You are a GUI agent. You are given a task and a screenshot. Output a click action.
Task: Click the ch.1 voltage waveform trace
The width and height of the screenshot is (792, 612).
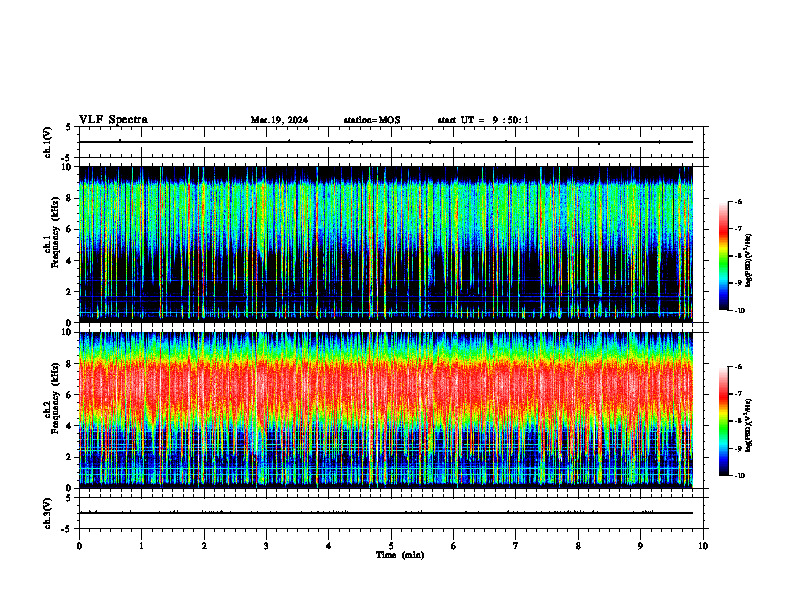coord(386,142)
